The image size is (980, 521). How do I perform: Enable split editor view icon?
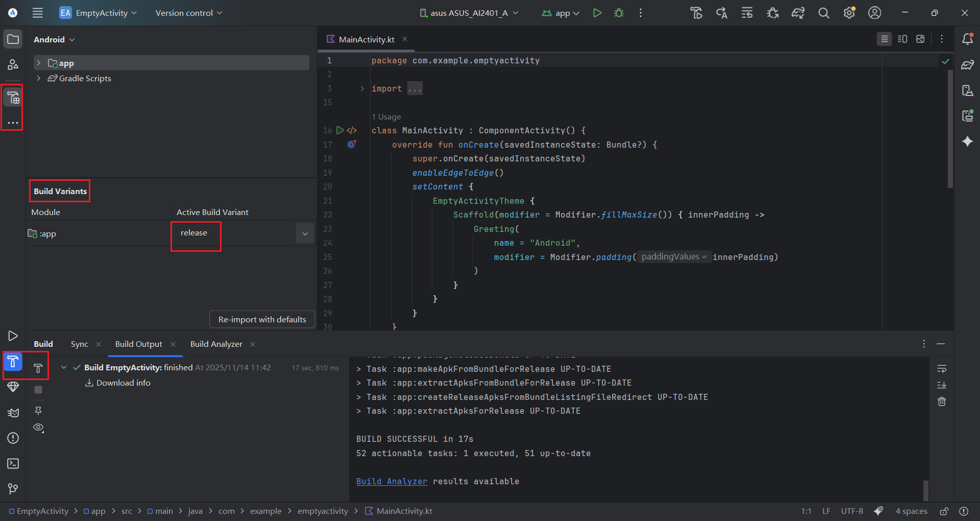[x=902, y=38]
